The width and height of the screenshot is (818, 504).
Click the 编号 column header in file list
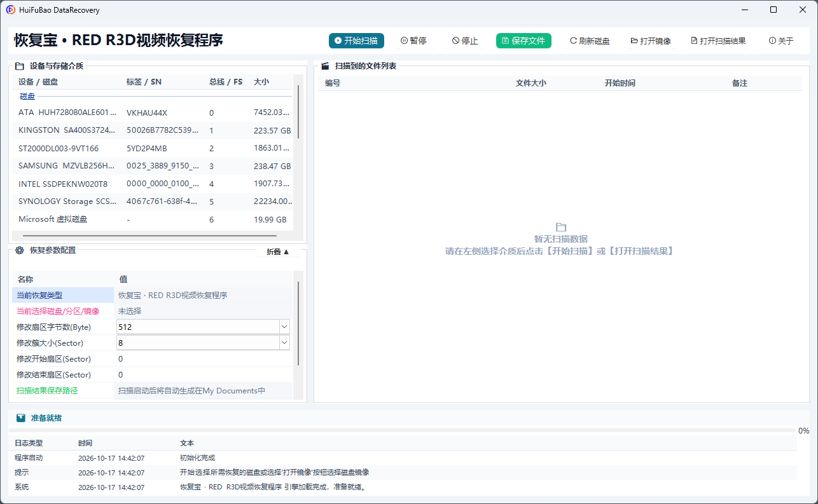[333, 83]
